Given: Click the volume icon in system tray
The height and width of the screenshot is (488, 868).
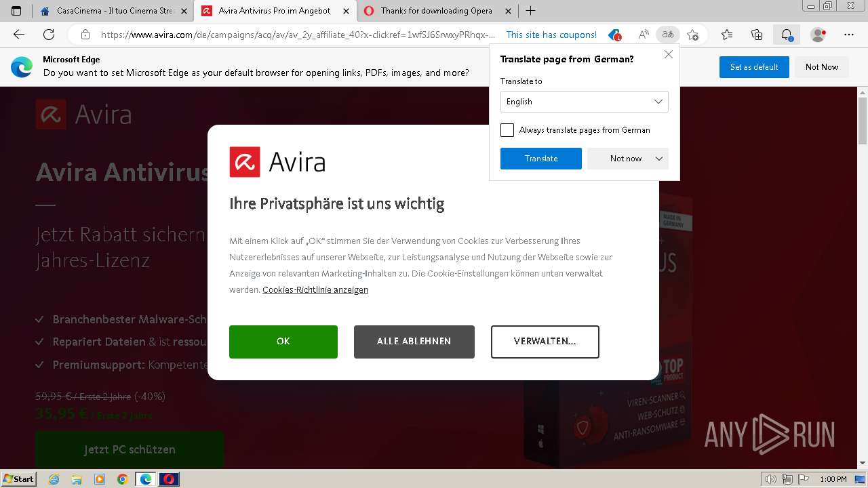Looking at the screenshot, I should 771,479.
